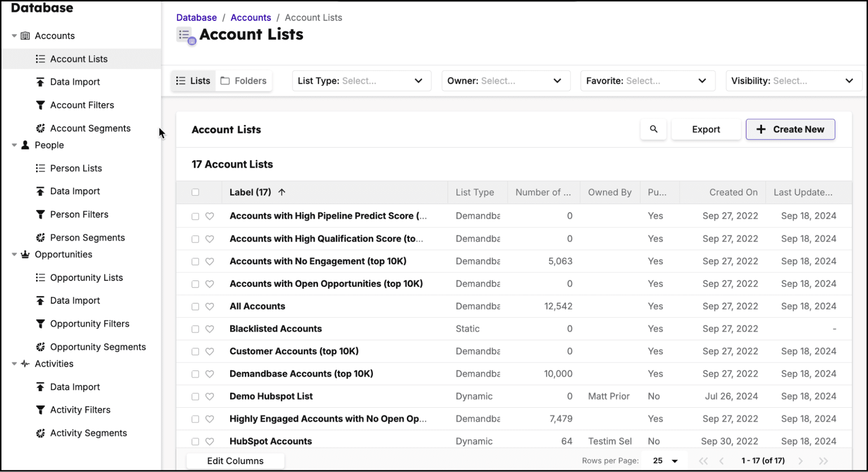Screen dimensions: 868x472
Task: Select the Account Filters funnel icon
Action: click(40, 105)
